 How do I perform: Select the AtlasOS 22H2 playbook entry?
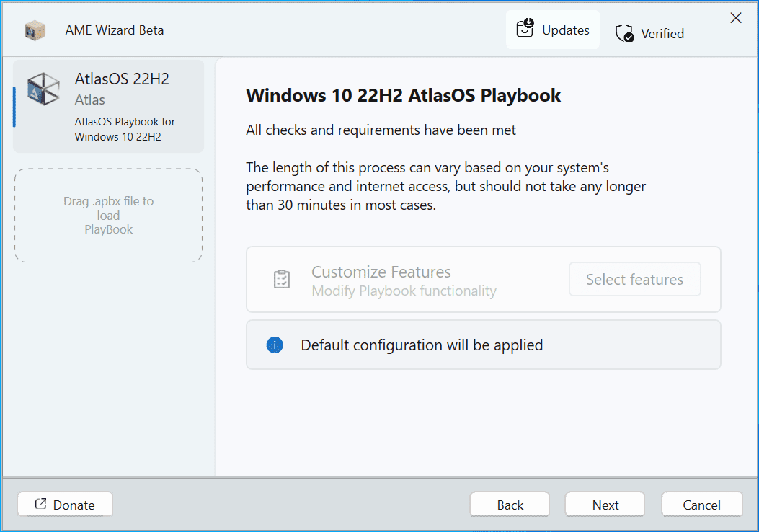pyautogui.click(x=108, y=106)
